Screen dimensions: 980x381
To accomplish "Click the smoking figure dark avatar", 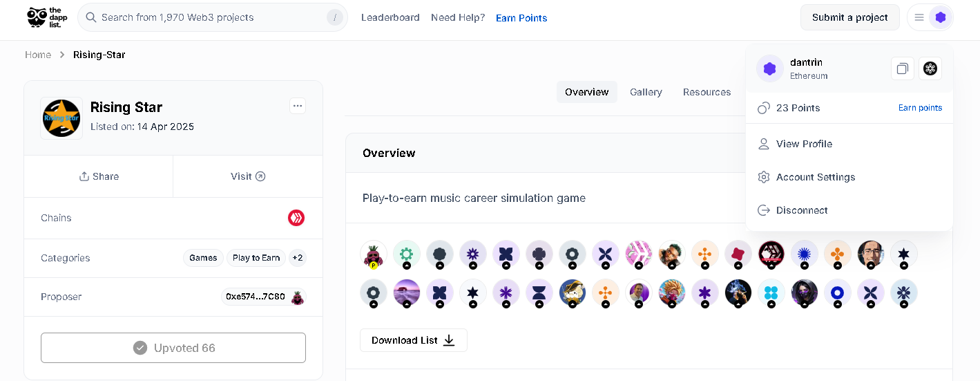I will (x=738, y=293).
